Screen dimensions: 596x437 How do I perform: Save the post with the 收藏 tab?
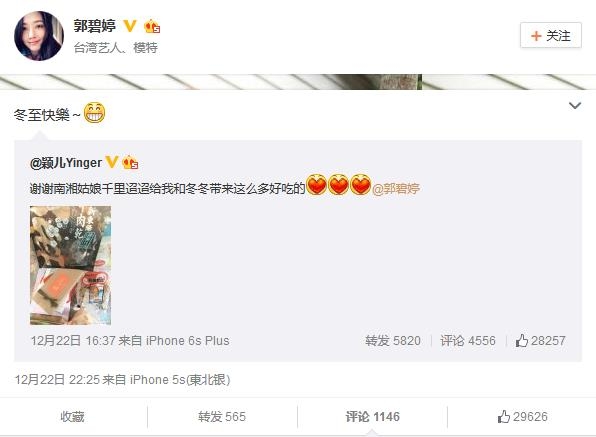(72, 417)
